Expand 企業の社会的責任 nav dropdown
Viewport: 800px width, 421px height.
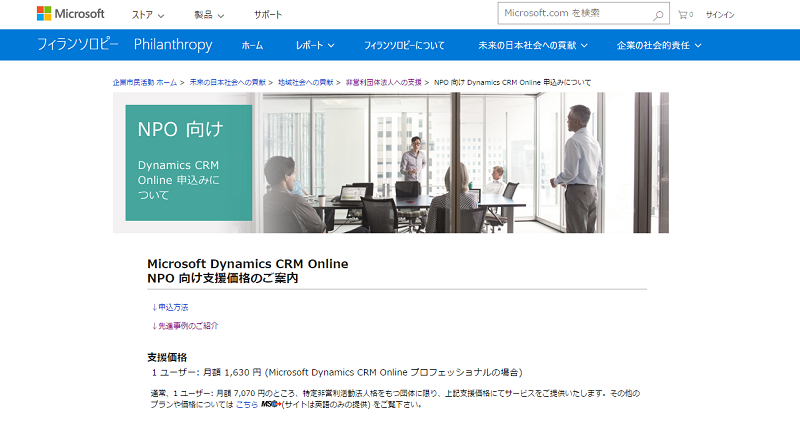tap(659, 45)
